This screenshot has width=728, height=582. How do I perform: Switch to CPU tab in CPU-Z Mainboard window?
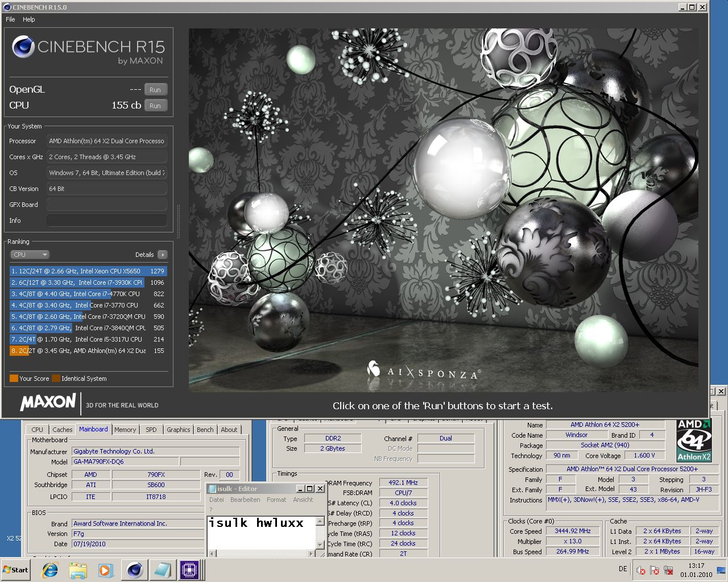[38, 430]
